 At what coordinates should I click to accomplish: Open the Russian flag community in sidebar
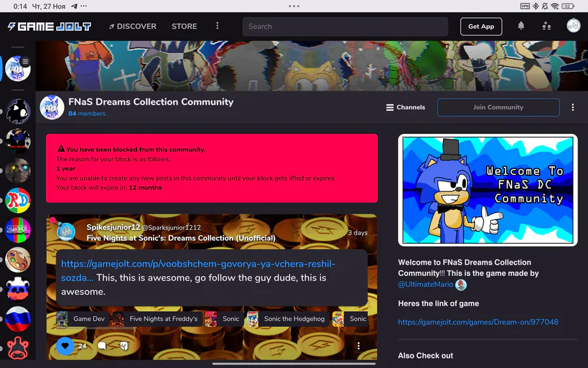(18, 319)
